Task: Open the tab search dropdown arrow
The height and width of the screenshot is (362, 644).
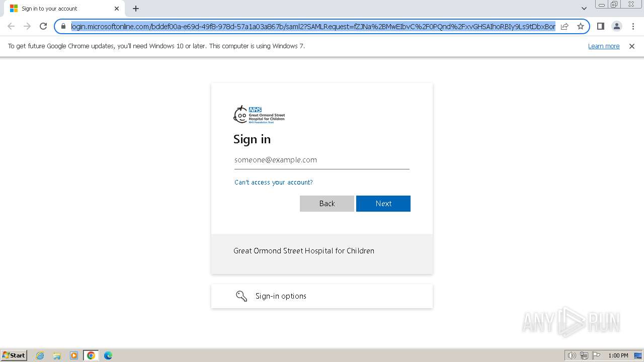Action: (x=584, y=9)
